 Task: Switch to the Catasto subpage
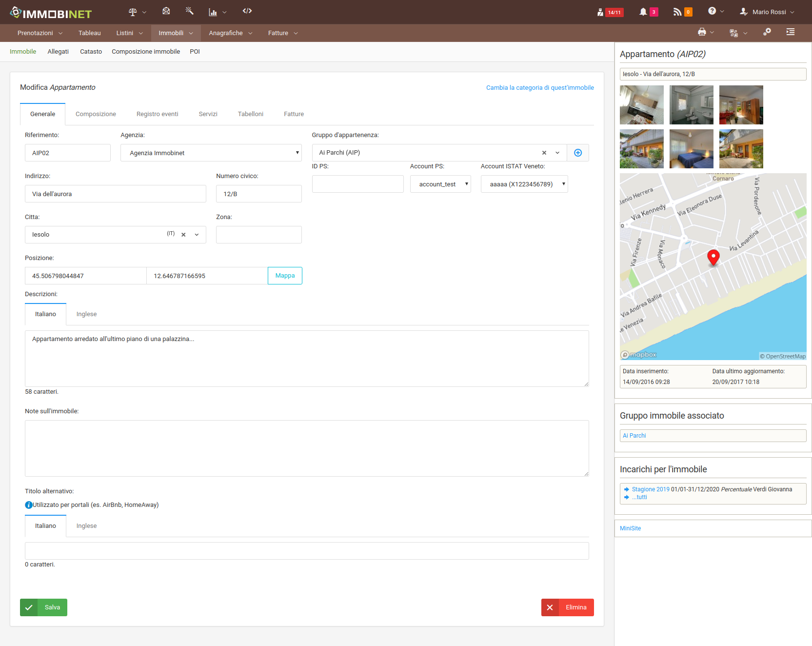(x=91, y=52)
